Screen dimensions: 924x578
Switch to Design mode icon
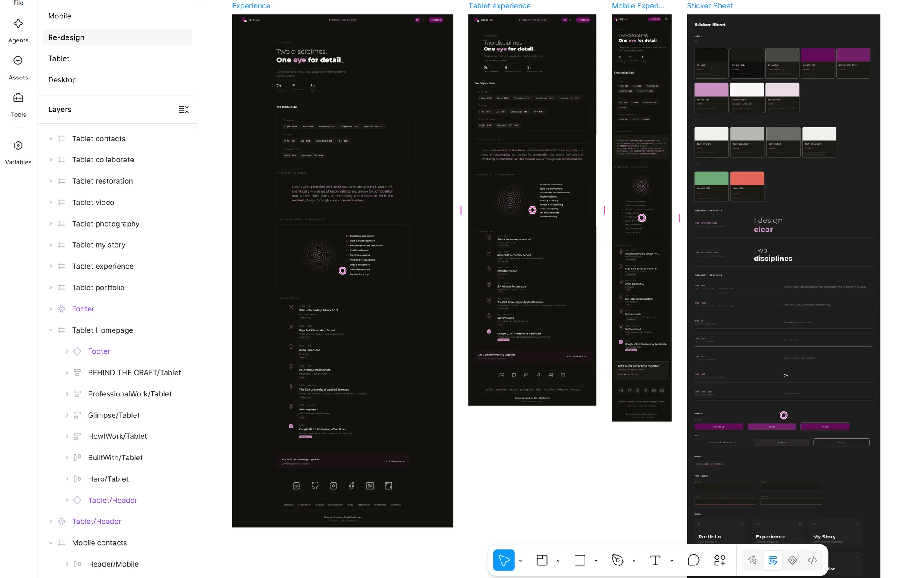click(772, 560)
